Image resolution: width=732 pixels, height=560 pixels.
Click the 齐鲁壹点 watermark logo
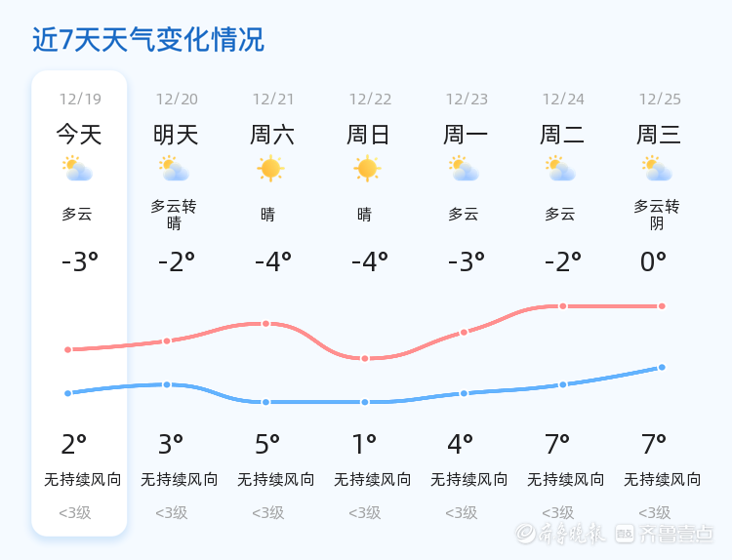665,534
